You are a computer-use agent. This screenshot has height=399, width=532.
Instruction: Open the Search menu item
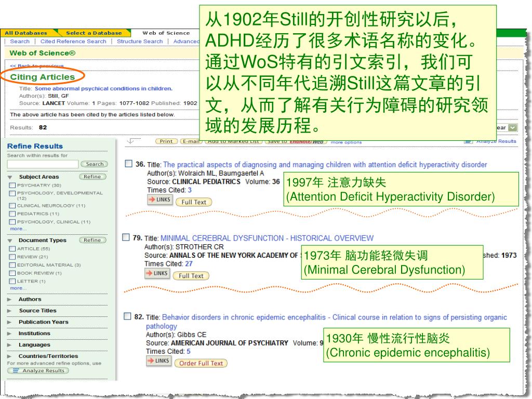point(20,41)
